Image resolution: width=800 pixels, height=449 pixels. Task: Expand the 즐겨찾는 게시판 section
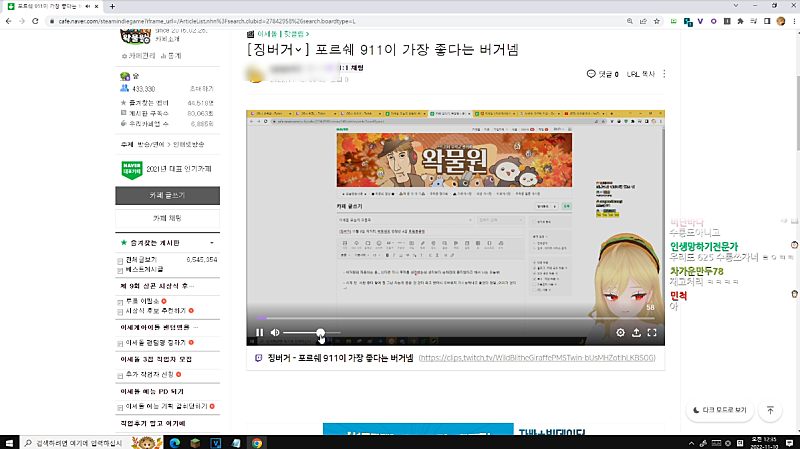(x=210, y=242)
